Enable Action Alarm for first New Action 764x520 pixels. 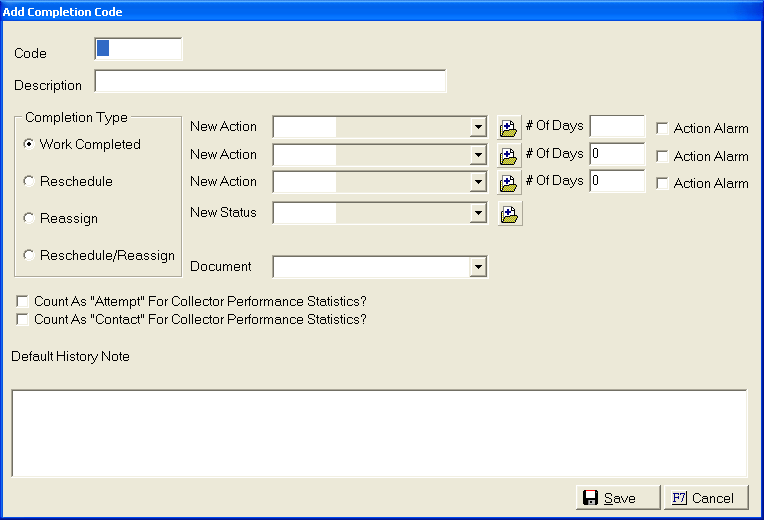[x=662, y=129]
